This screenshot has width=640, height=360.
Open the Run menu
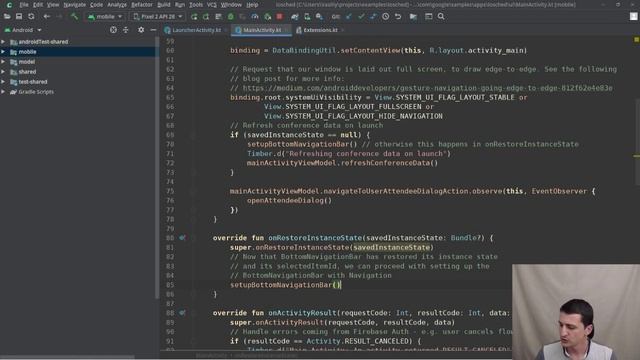pos(180,5)
